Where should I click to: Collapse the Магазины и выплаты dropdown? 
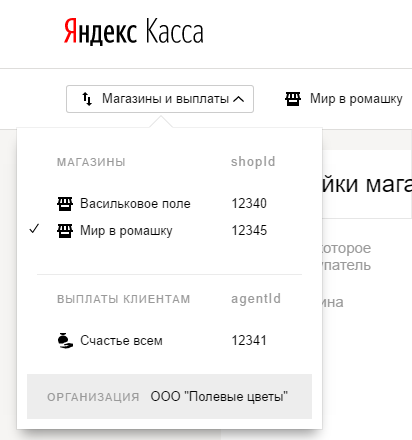coord(160,99)
